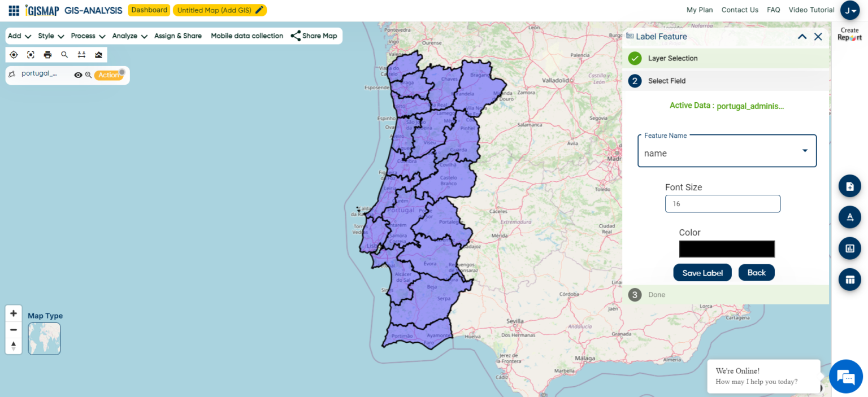868x397 pixels.
Task: Click the black label color swatch
Action: click(x=727, y=249)
